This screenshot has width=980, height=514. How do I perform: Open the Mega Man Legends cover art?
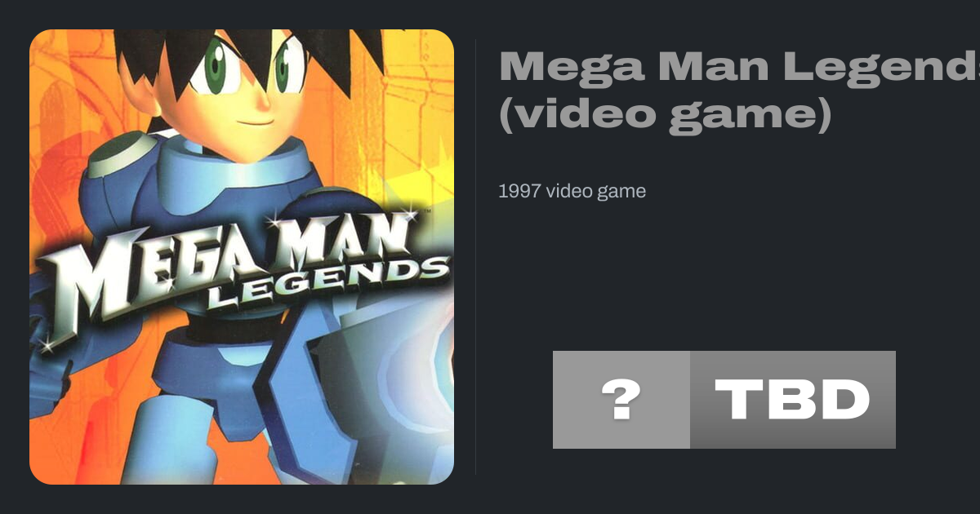[x=242, y=257]
